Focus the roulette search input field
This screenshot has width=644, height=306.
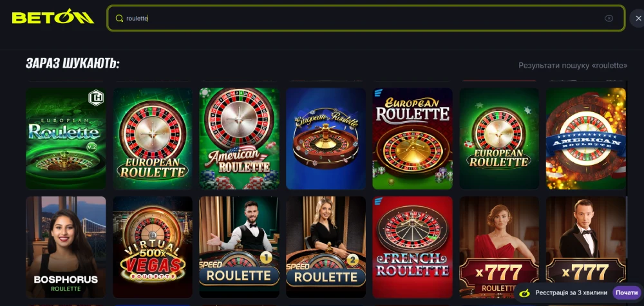[x=366, y=19]
